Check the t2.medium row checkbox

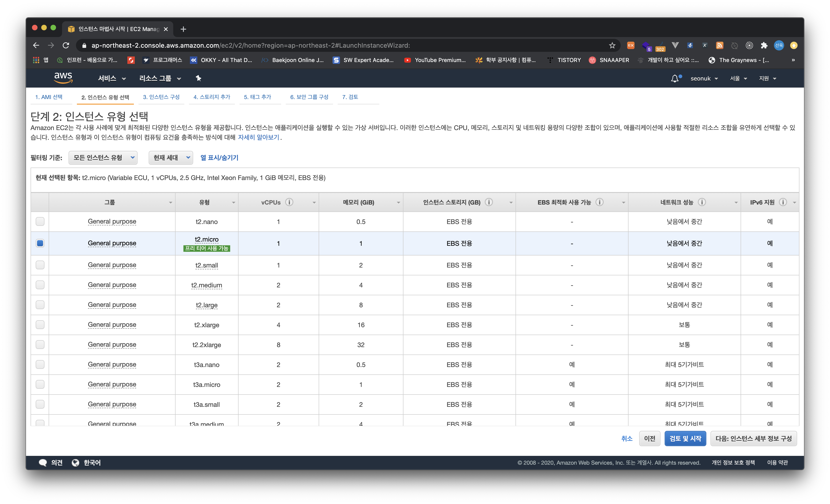40,285
